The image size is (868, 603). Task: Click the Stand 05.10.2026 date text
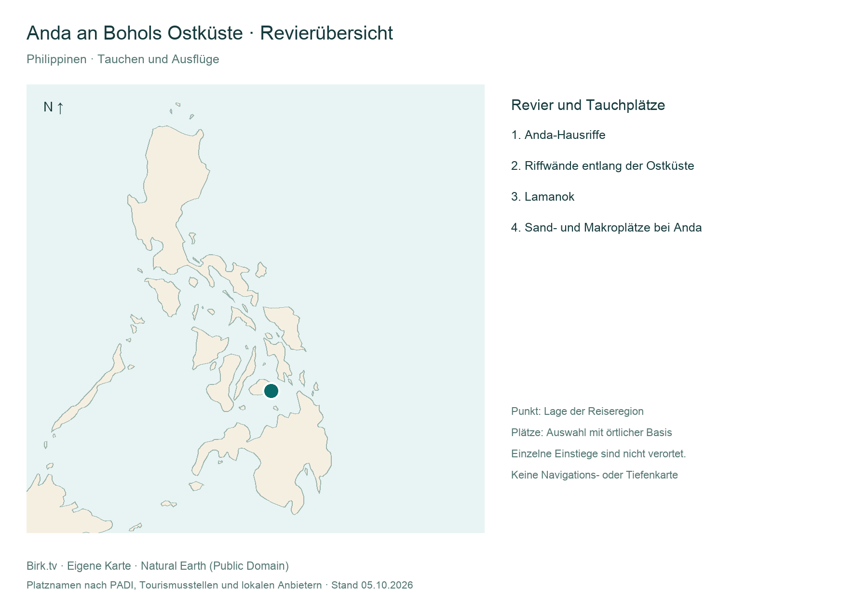pos(372,585)
